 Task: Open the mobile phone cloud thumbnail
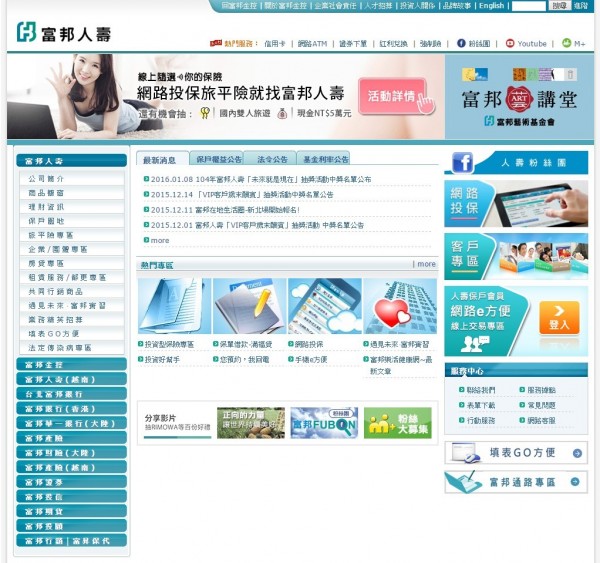pos(324,306)
